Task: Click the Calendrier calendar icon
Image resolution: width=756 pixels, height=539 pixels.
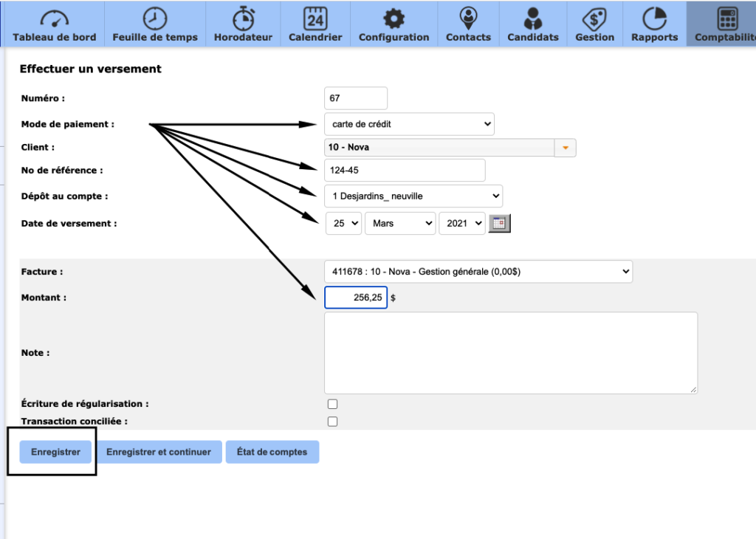Action: (x=315, y=18)
